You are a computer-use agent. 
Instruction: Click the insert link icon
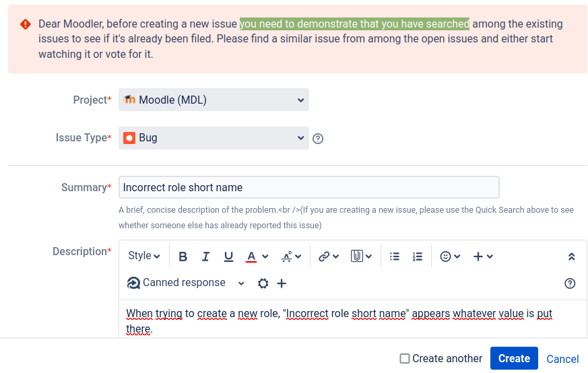(x=323, y=257)
